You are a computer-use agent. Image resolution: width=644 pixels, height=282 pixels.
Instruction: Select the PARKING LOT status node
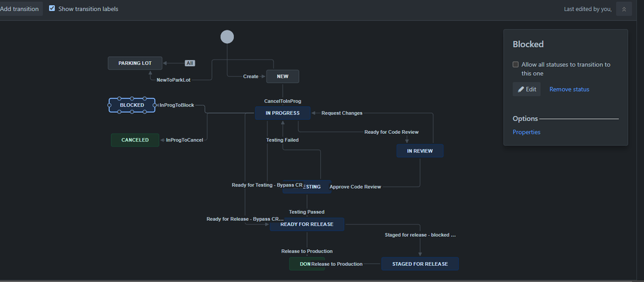click(x=135, y=63)
